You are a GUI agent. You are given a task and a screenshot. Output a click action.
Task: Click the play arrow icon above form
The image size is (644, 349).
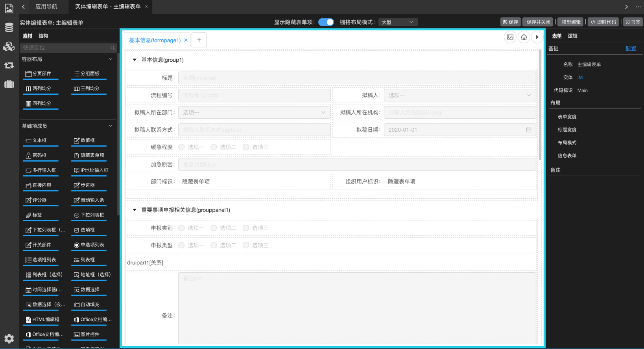[537, 37]
